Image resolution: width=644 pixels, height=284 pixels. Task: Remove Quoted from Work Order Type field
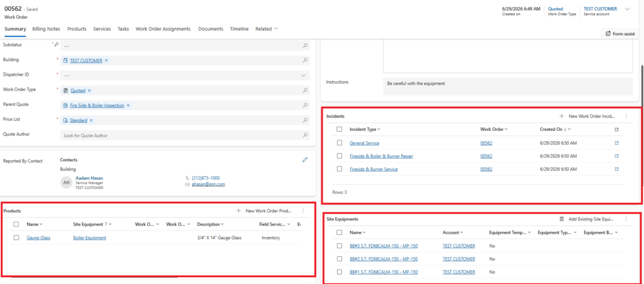click(x=89, y=91)
